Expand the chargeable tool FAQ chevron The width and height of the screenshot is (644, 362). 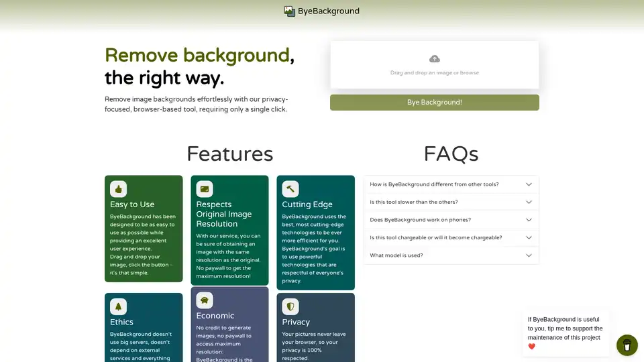pos(529,237)
